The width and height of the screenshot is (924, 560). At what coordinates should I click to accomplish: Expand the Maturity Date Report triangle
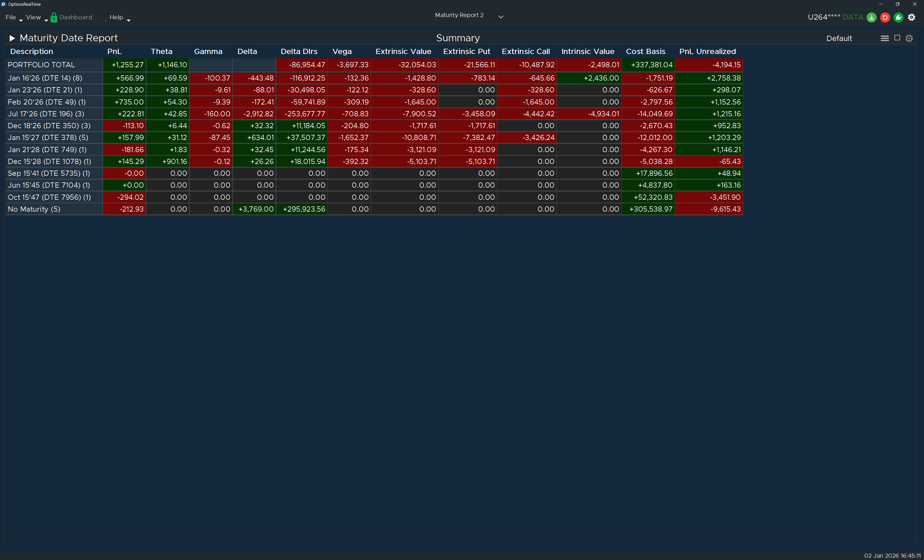[x=12, y=38]
